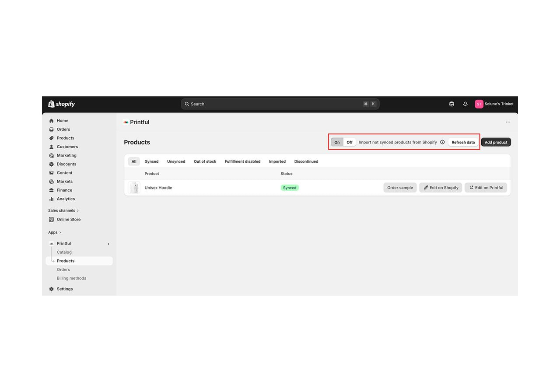Select the Imported tab
The height and width of the screenshot is (392, 560).
pyautogui.click(x=277, y=161)
